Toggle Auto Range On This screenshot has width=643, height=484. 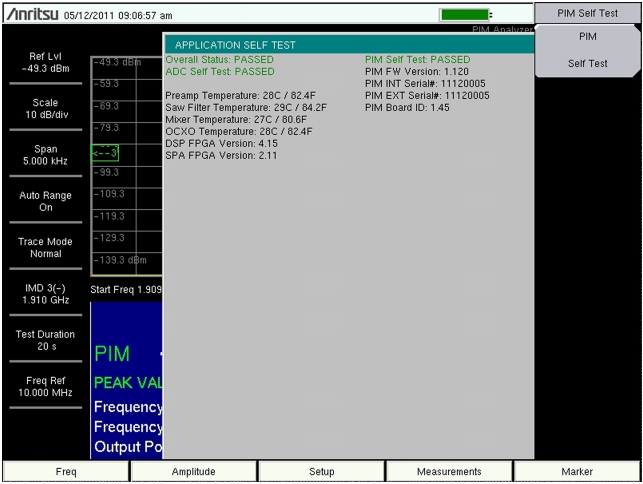(46, 201)
